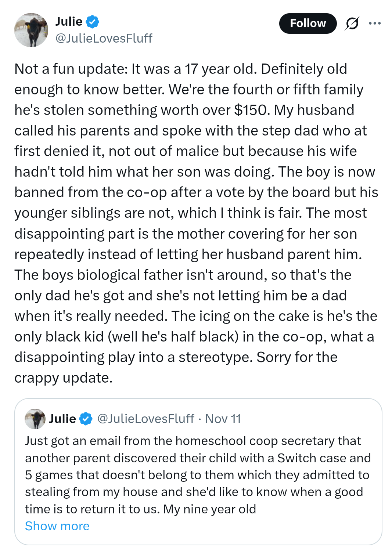Click the small avatar in the quoted post

click(x=35, y=419)
